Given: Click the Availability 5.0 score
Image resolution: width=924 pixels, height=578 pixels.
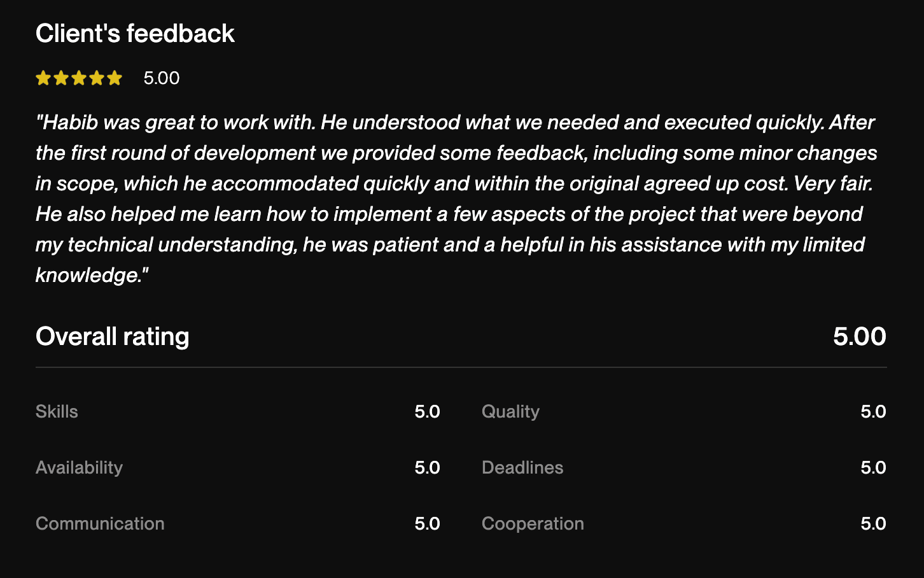Looking at the screenshot, I should (427, 468).
